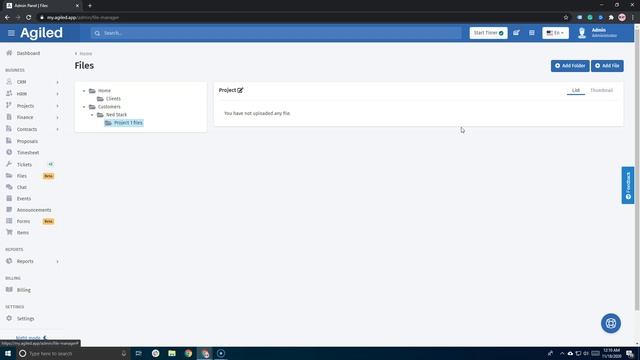Focus the top Search field

tap(276, 33)
